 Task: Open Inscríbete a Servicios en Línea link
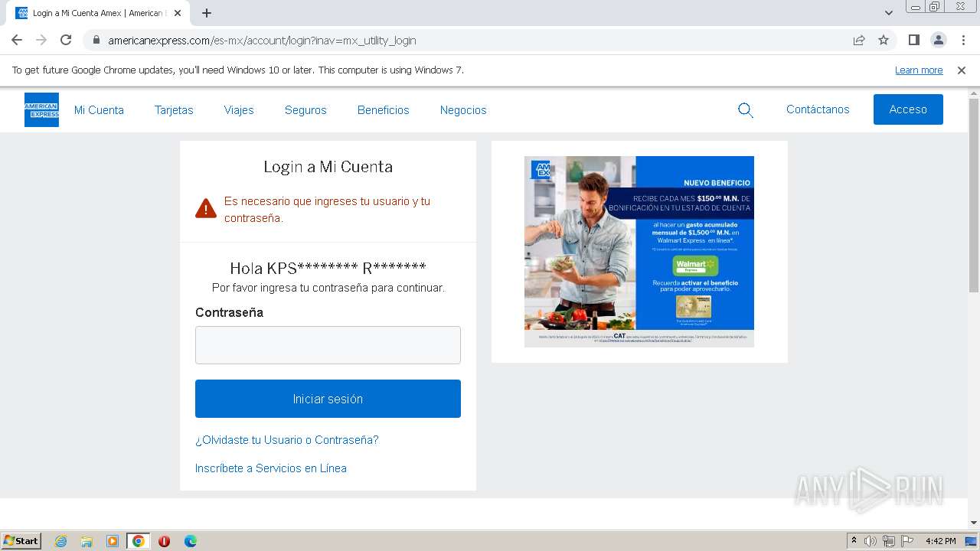click(271, 468)
